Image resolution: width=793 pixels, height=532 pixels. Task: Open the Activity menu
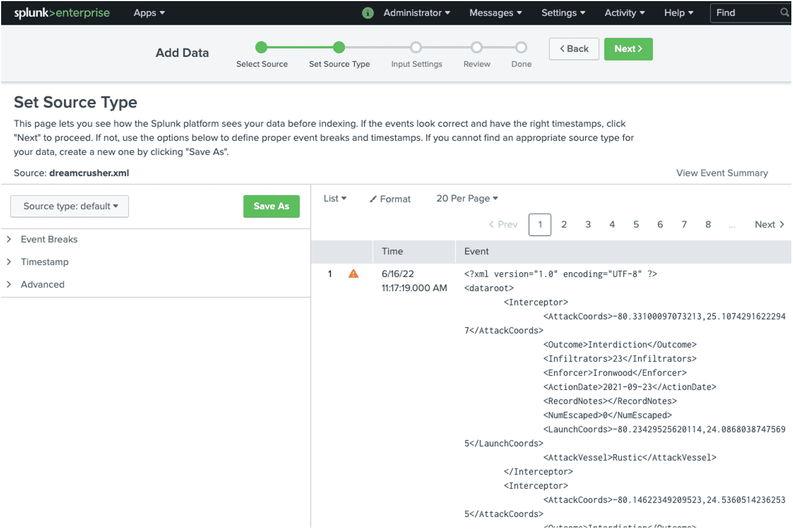click(625, 13)
